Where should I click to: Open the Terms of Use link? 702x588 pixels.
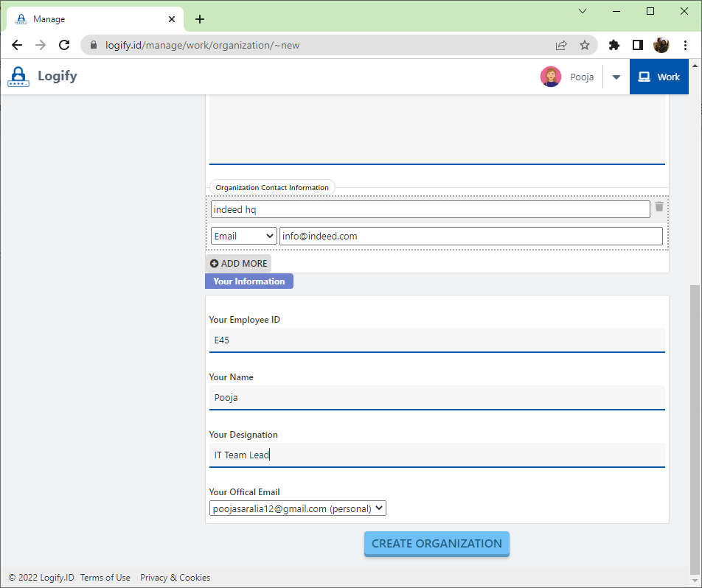coord(105,578)
